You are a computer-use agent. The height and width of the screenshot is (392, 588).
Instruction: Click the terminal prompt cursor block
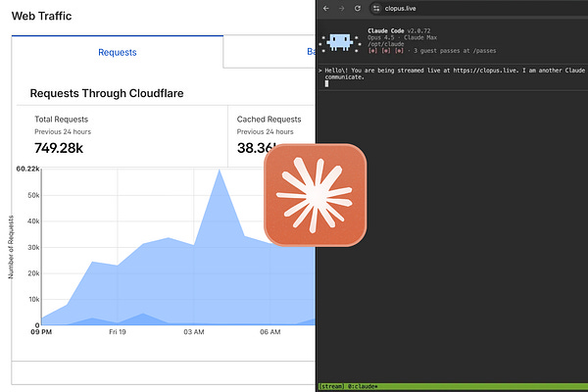pos(326,83)
